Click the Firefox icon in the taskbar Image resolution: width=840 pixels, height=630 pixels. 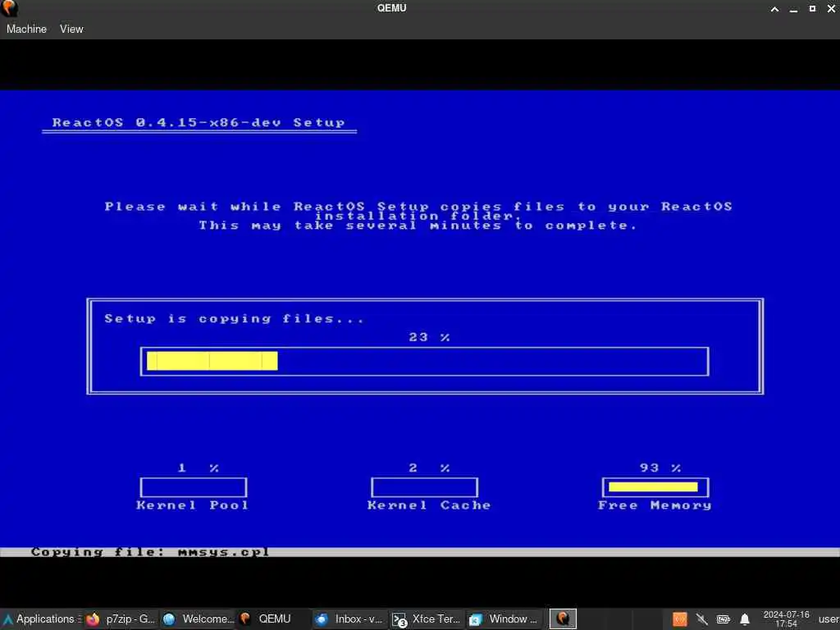94,619
